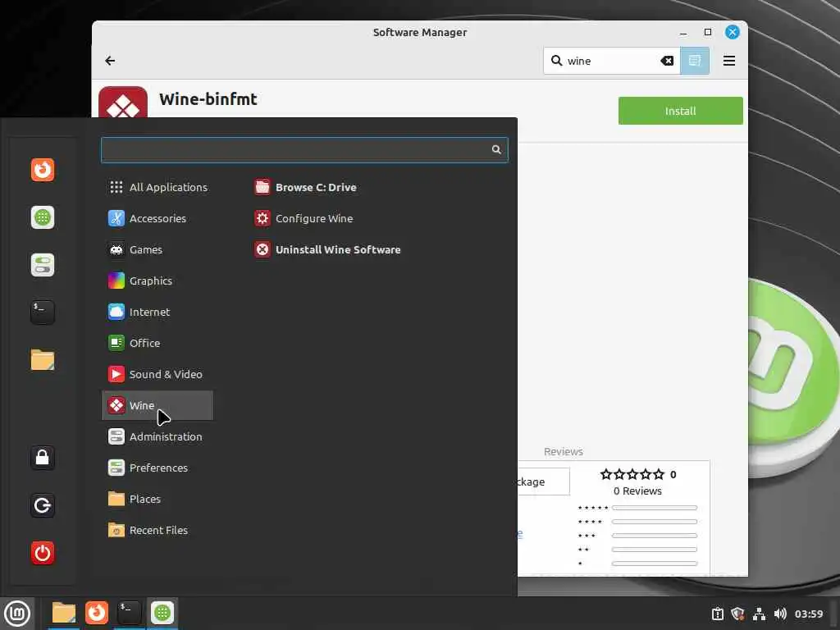
Task: Click the three-star rating bar
Action: [654, 536]
